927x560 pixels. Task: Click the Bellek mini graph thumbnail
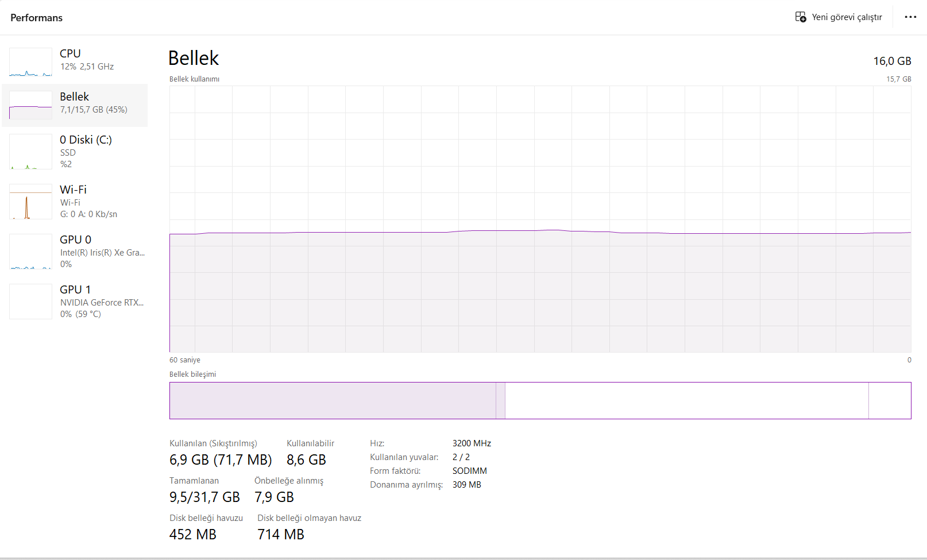click(x=30, y=105)
